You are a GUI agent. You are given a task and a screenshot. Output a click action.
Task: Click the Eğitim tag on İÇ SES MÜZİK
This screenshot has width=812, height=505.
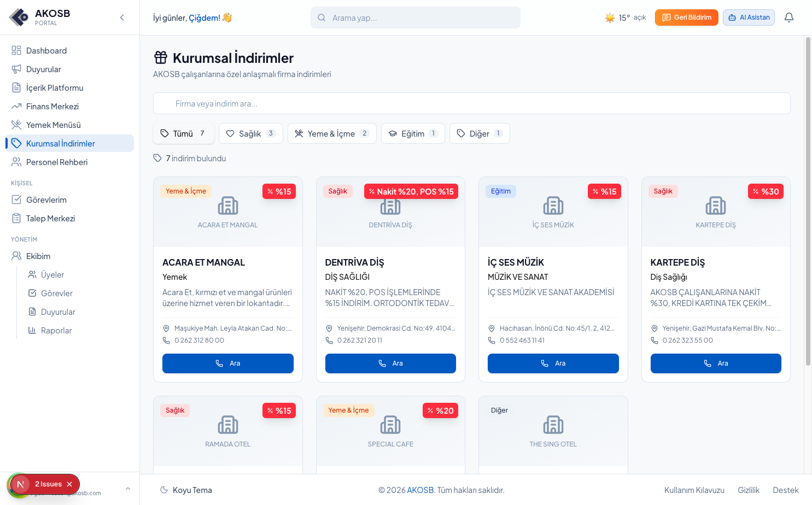pos(501,191)
